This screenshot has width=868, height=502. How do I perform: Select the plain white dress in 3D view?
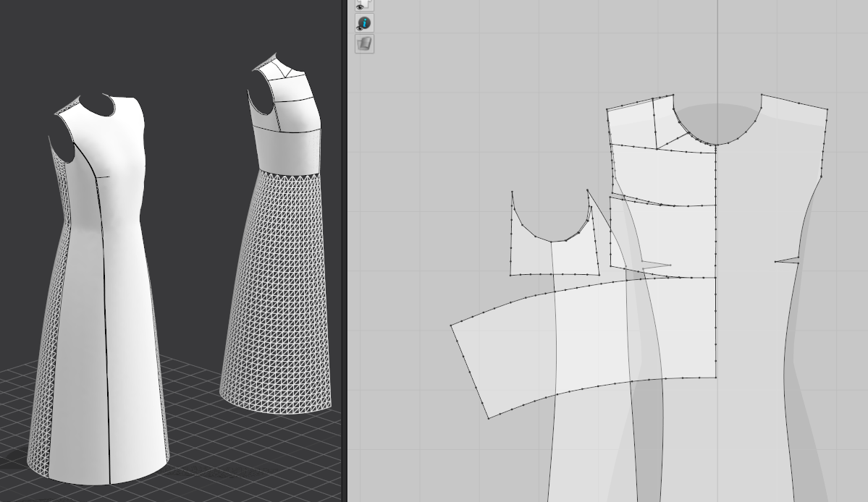[x=100, y=290]
